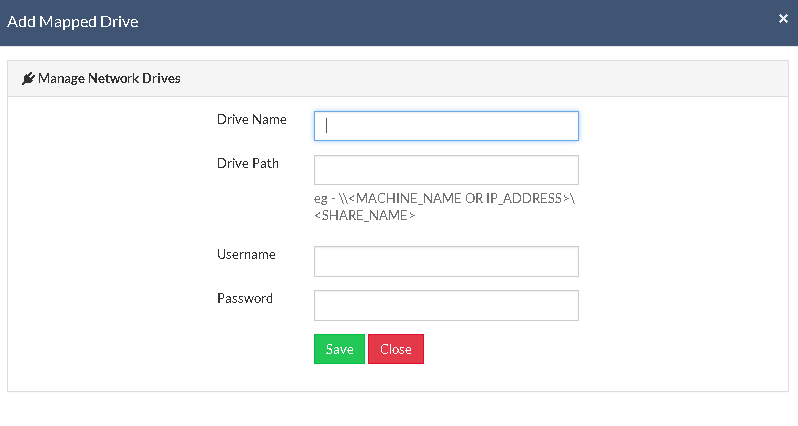Activate the Password input field
This screenshot has height=426, width=798.
pyautogui.click(x=446, y=305)
